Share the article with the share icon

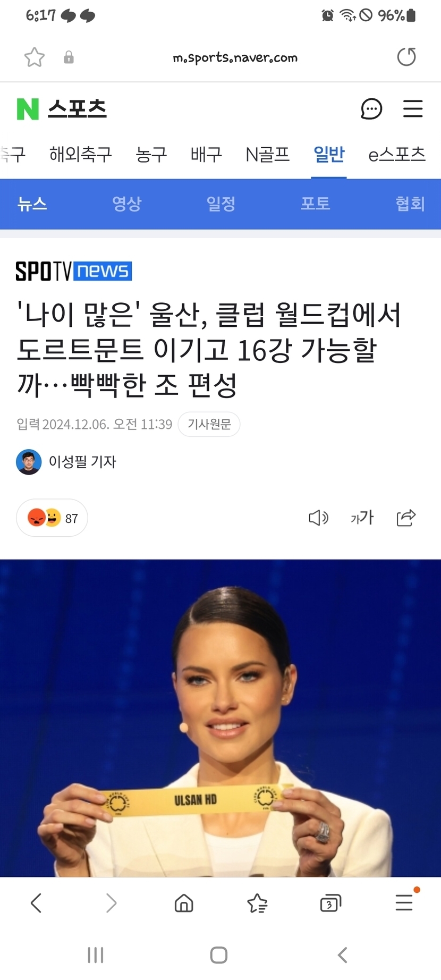click(x=406, y=518)
